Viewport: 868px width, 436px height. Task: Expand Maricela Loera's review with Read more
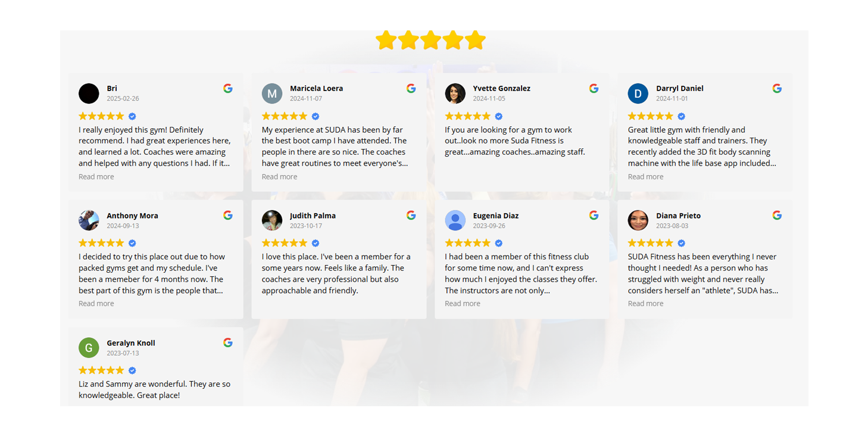tap(279, 176)
